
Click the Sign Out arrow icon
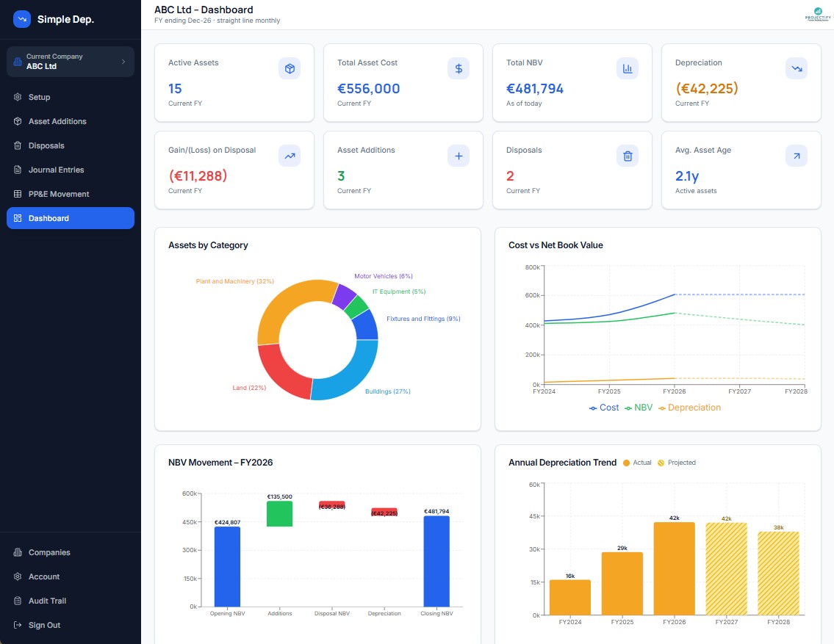18,625
